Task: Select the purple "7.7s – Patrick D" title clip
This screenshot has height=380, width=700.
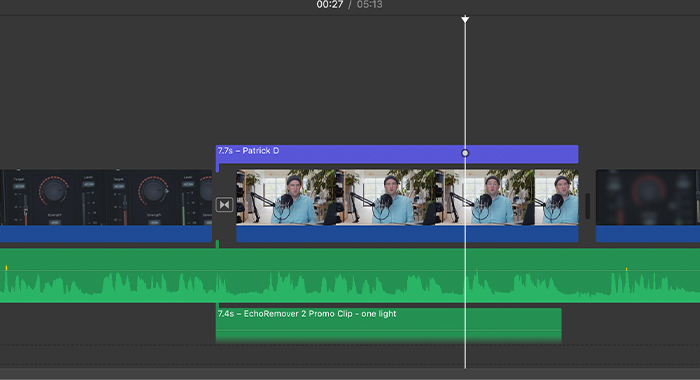Action: click(397, 154)
